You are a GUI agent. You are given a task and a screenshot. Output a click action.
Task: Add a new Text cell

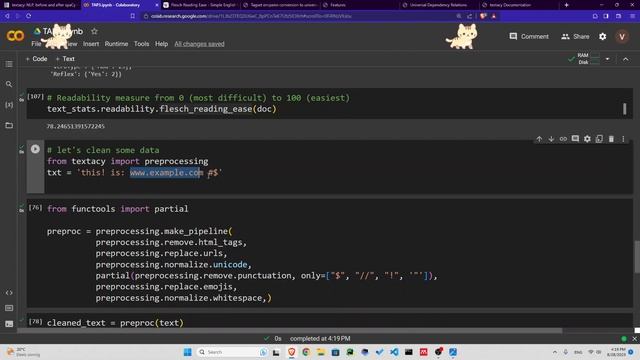point(65,59)
